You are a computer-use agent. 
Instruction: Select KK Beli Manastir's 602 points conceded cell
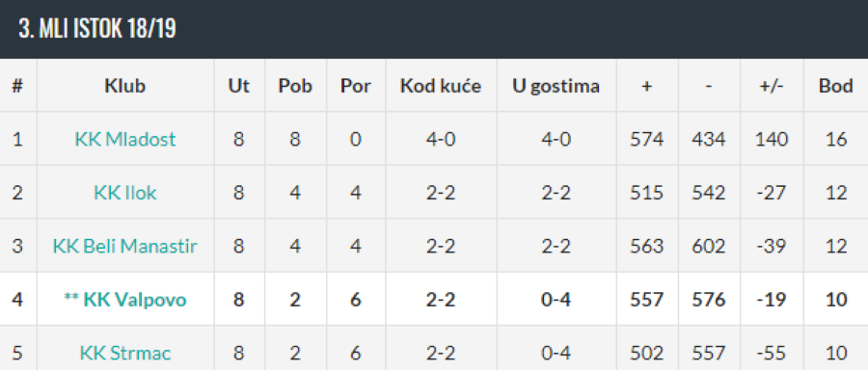(709, 246)
